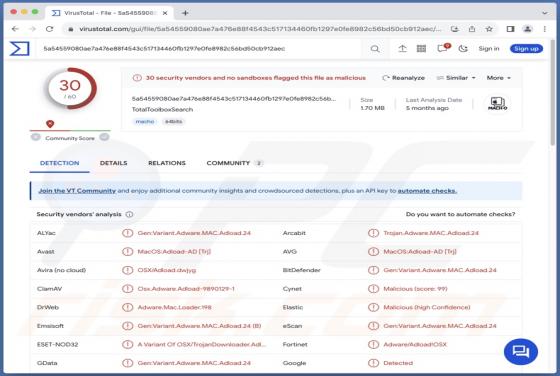Click the browser forward arrow
This screenshot has width=560, height=376.
pyautogui.click(x=32, y=29)
